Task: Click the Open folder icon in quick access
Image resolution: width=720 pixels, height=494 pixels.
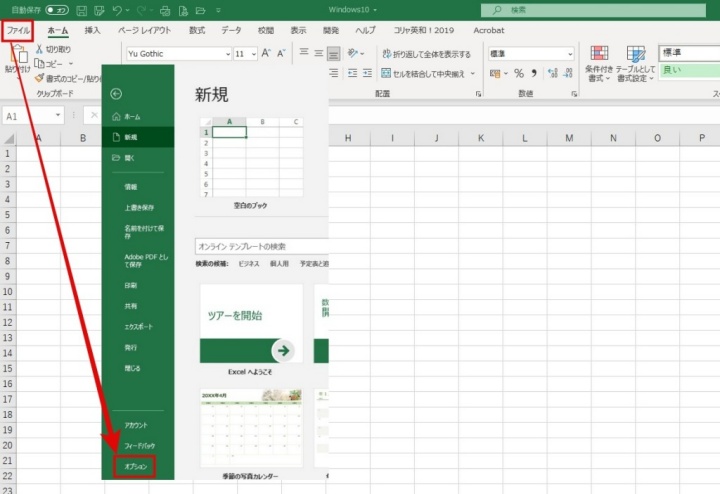Action: click(200, 10)
